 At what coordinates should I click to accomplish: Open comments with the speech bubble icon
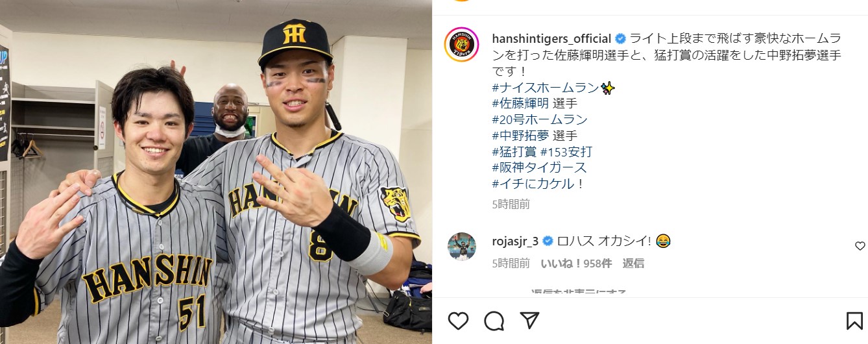tap(494, 321)
